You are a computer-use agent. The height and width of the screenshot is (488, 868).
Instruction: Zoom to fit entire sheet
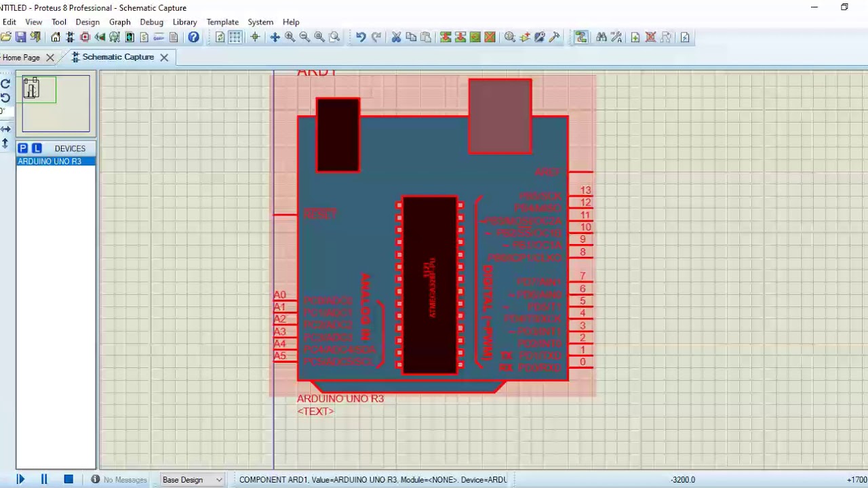[319, 37]
